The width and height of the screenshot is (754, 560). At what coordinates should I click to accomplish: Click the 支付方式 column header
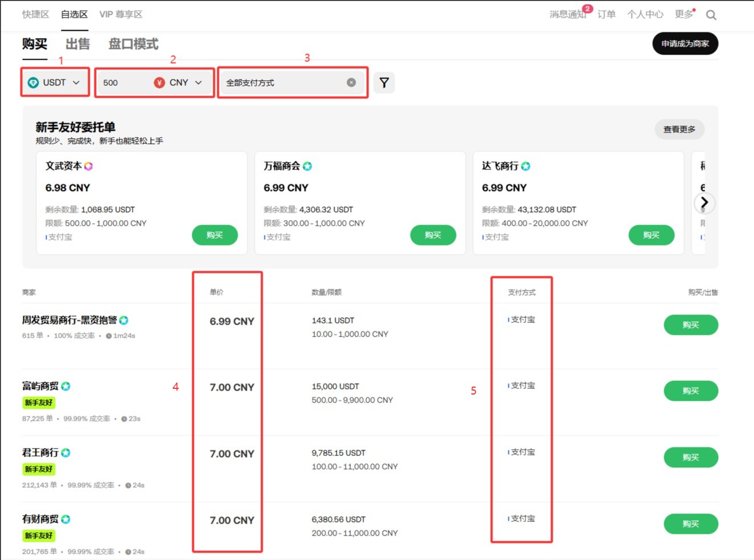click(522, 292)
